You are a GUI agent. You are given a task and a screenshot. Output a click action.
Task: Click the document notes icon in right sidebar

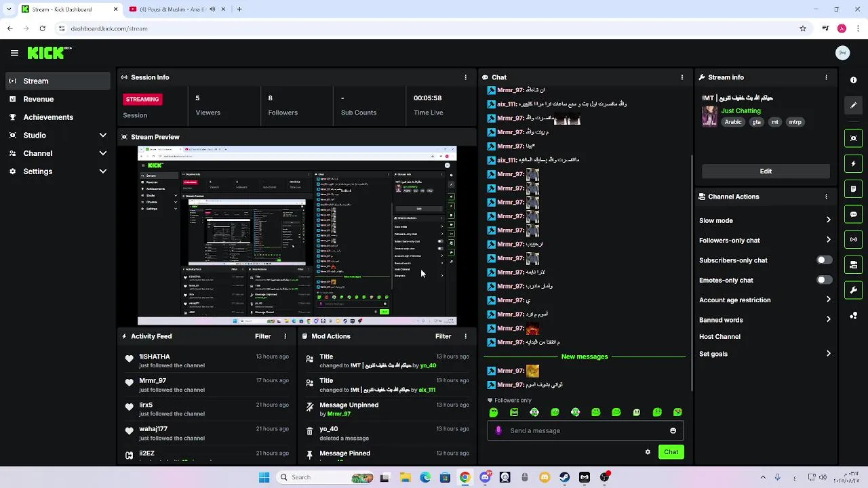click(x=853, y=188)
